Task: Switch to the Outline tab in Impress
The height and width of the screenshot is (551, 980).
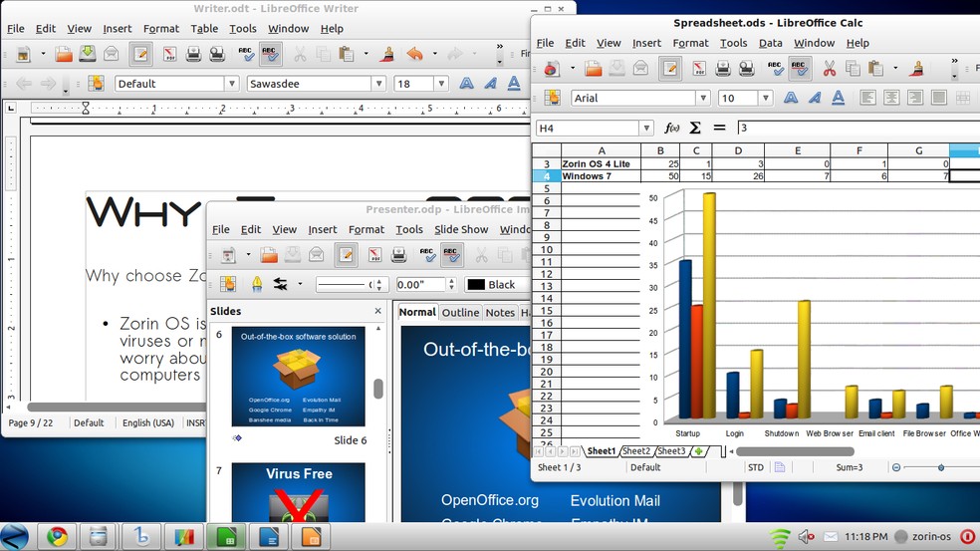Action: (460, 312)
